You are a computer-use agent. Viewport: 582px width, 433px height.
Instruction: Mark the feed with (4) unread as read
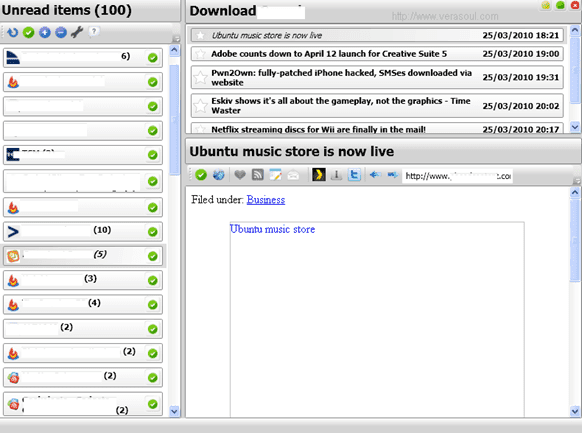[153, 305]
